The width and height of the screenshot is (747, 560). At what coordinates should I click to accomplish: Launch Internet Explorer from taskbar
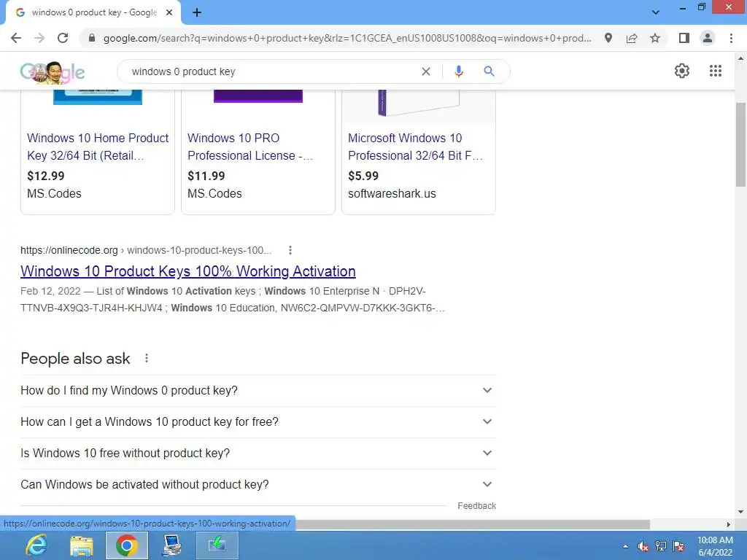pyautogui.click(x=36, y=545)
